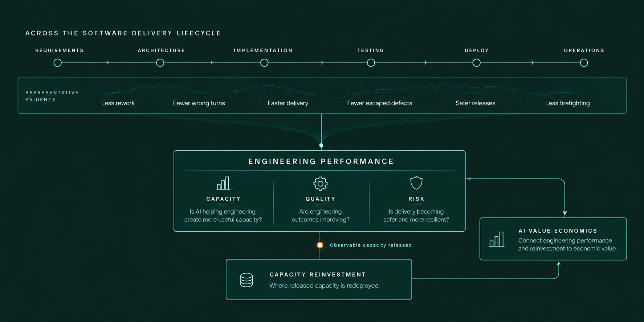This screenshot has height=322, width=644.
Task: Click 'Is AI helping engineering create' question
Action: [x=223, y=216]
